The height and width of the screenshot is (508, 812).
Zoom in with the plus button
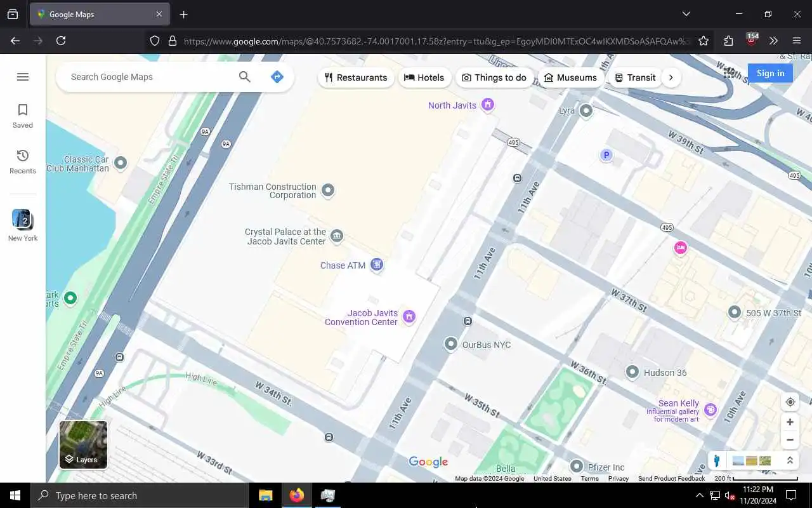(x=790, y=422)
